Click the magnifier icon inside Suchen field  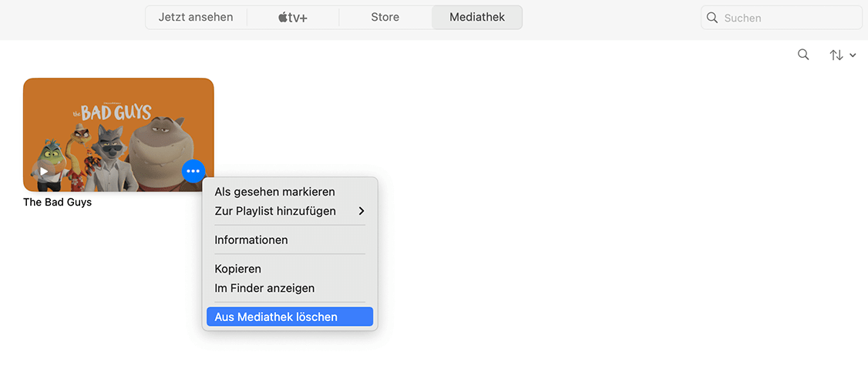tap(712, 18)
